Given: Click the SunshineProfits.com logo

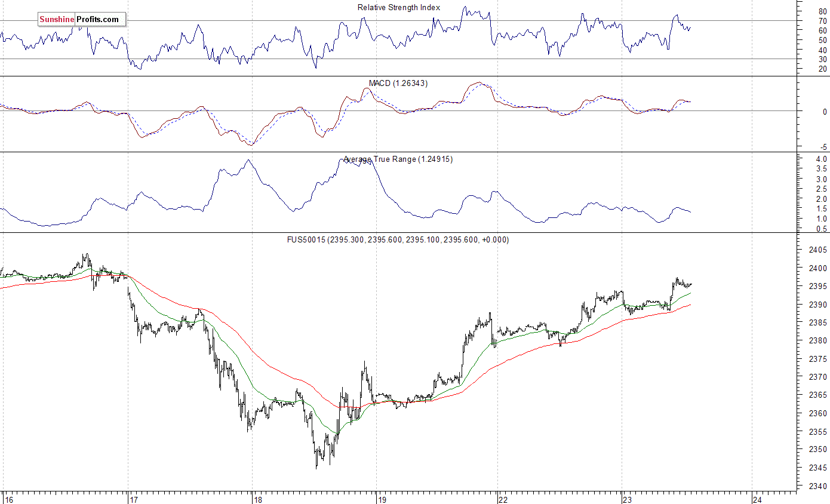Looking at the screenshot, I should 82,20.
